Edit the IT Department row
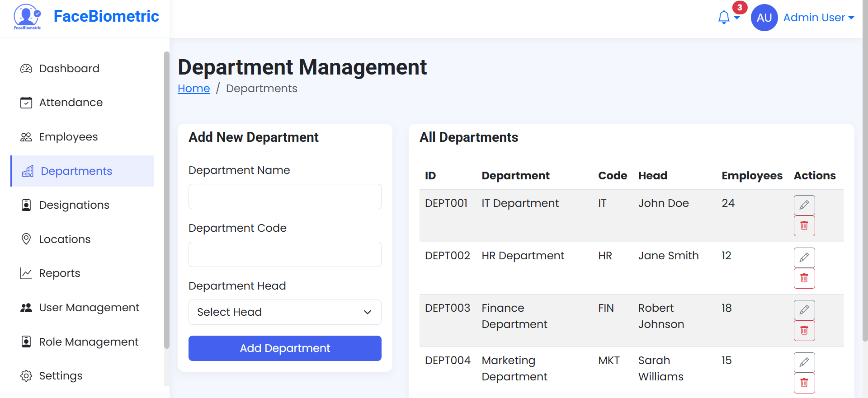The image size is (868, 398). (804, 205)
